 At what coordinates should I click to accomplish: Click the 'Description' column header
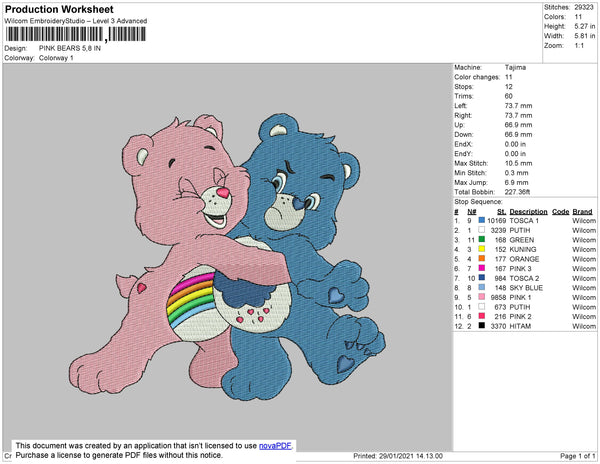[x=528, y=212]
